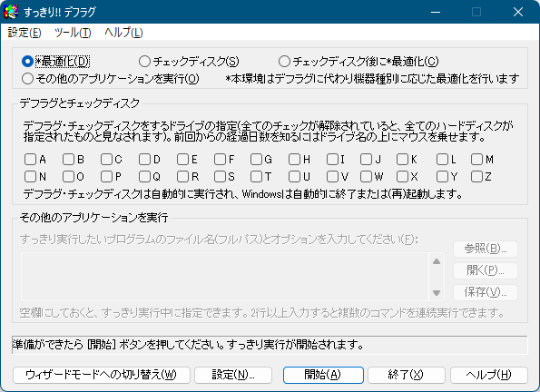
Task: Select その他のアプリケーションを実行(O) radio button
Action: pyautogui.click(x=110, y=79)
